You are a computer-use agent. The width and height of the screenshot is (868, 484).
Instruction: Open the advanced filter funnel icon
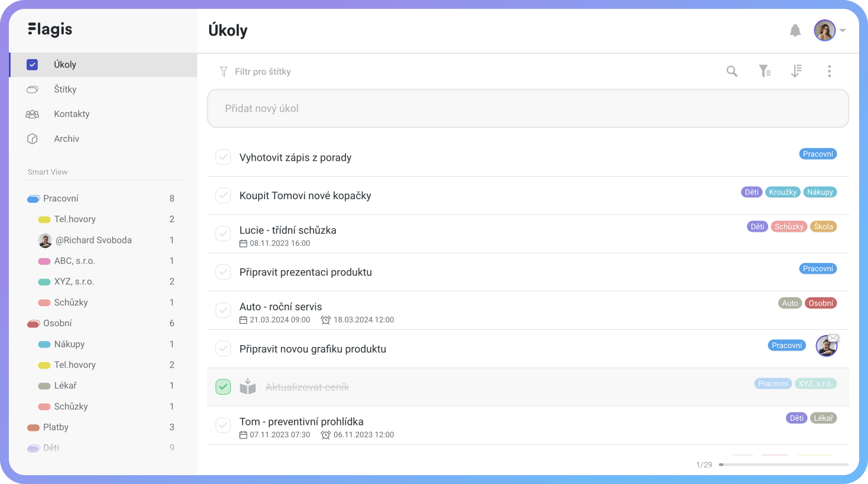coord(765,72)
